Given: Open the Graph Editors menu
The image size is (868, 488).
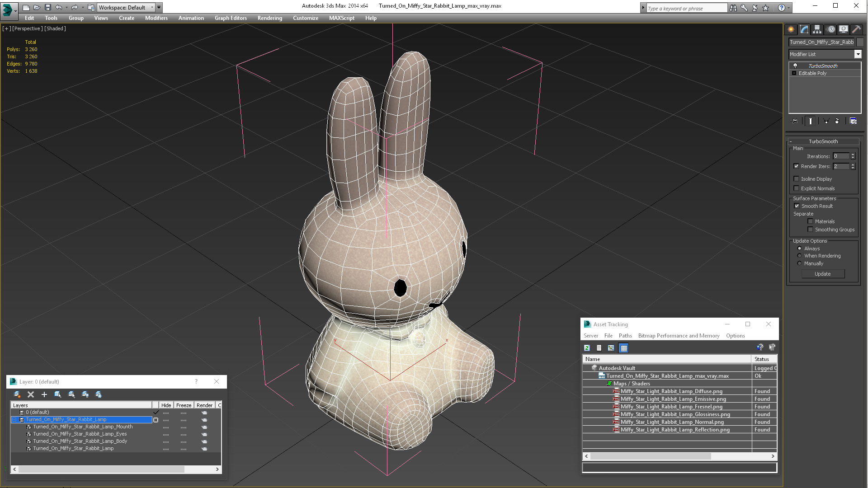Looking at the screenshot, I should pyautogui.click(x=231, y=18).
